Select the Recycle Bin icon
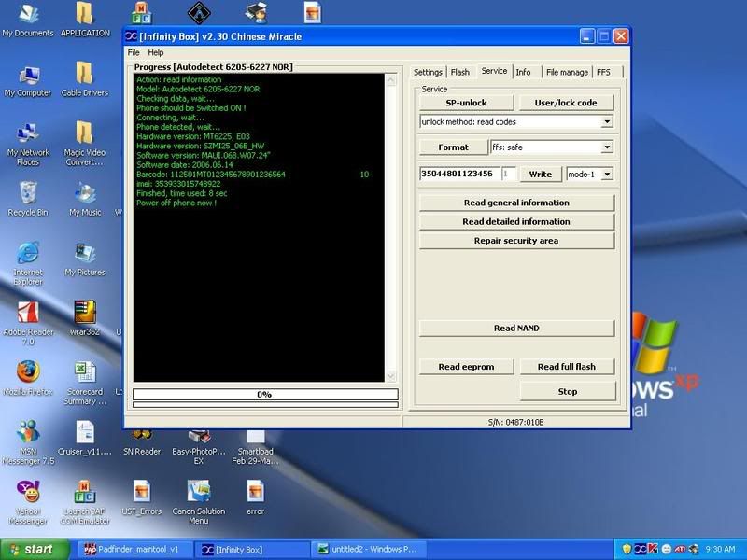This screenshot has width=747, height=560. click(28, 200)
